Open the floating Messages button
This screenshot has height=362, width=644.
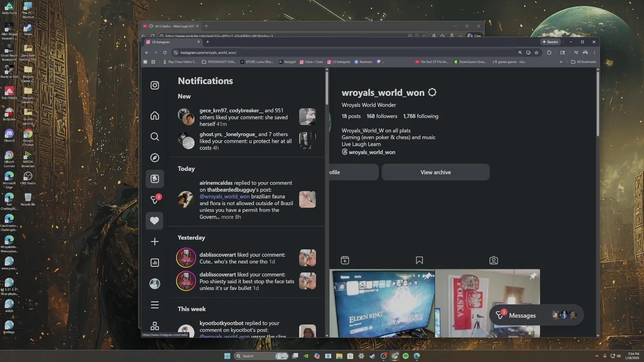click(536, 315)
